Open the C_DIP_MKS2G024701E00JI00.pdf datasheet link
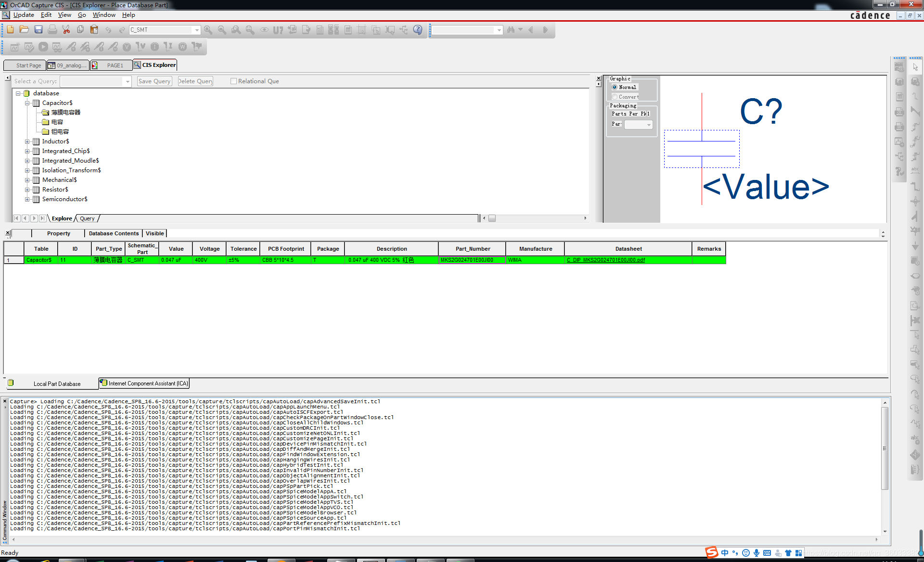This screenshot has width=924, height=562. tap(606, 260)
